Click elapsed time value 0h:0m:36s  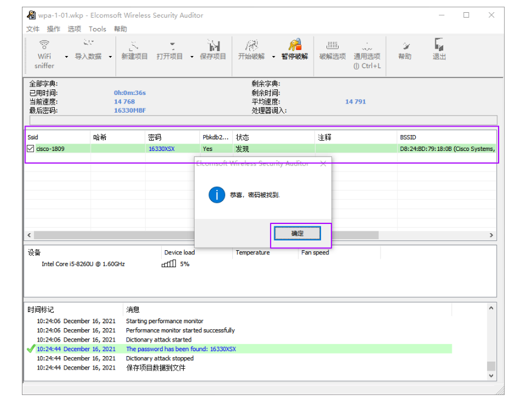point(130,93)
